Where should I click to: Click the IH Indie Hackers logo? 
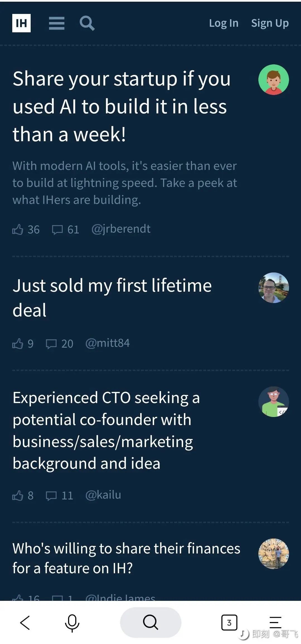21,23
